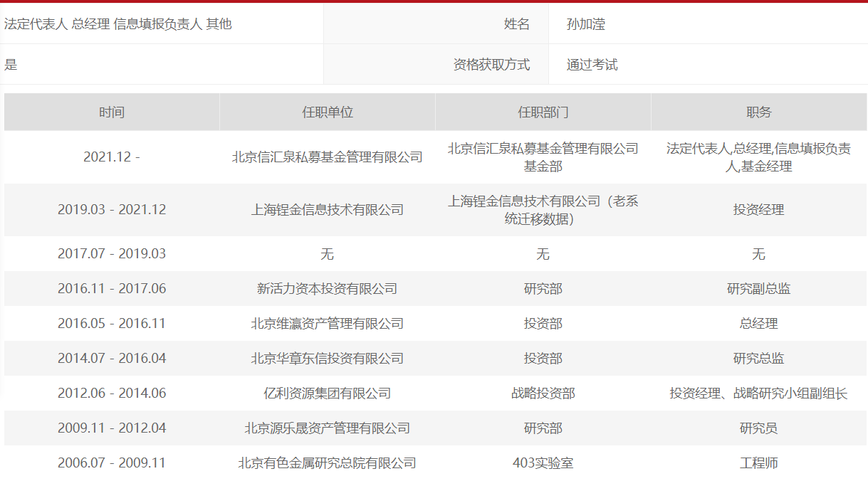Click the 法定代表人 总经理 信息填报负责人 其他 text

coord(118,24)
